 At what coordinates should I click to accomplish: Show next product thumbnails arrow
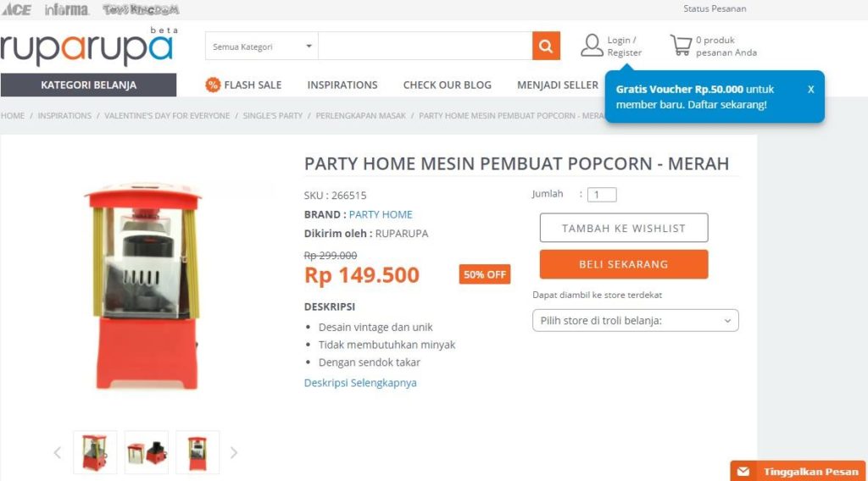point(234,453)
